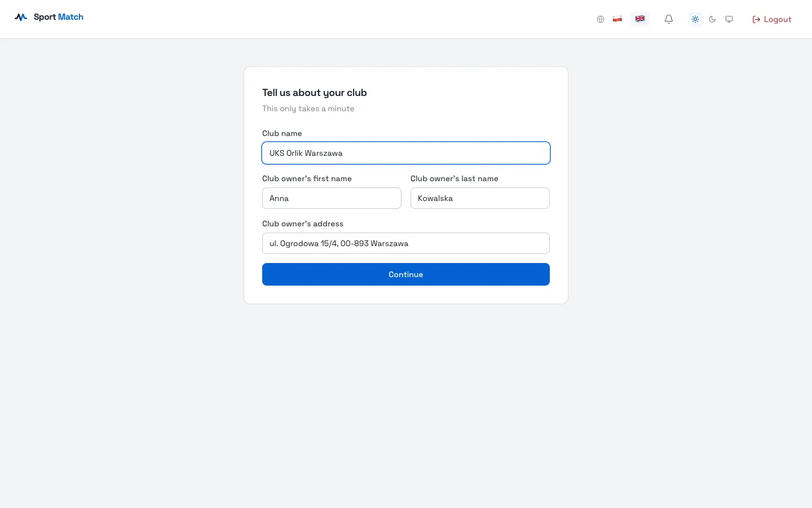The height and width of the screenshot is (508, 812).
Task: Click the 'Club owner's address' label
Action: coord(303,224)
